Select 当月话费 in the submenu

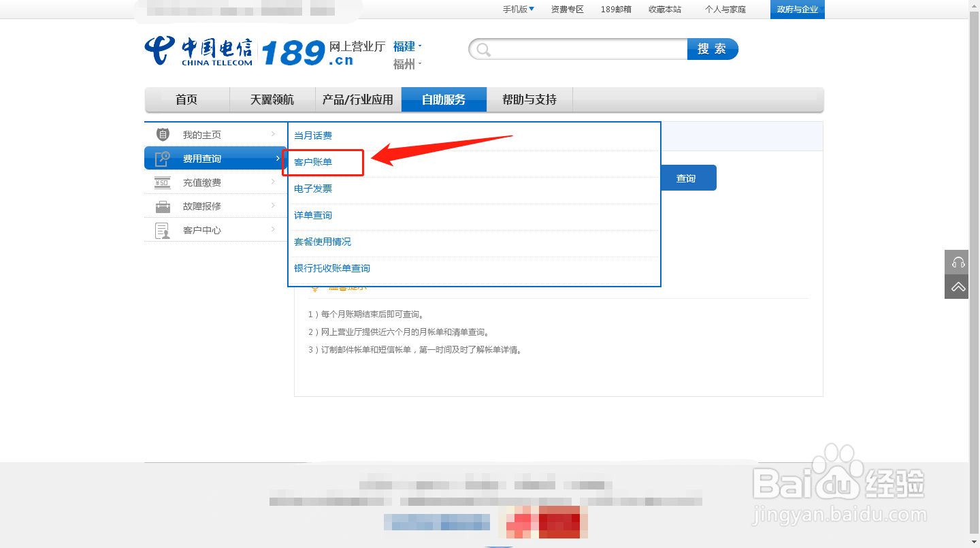[313, 135]
